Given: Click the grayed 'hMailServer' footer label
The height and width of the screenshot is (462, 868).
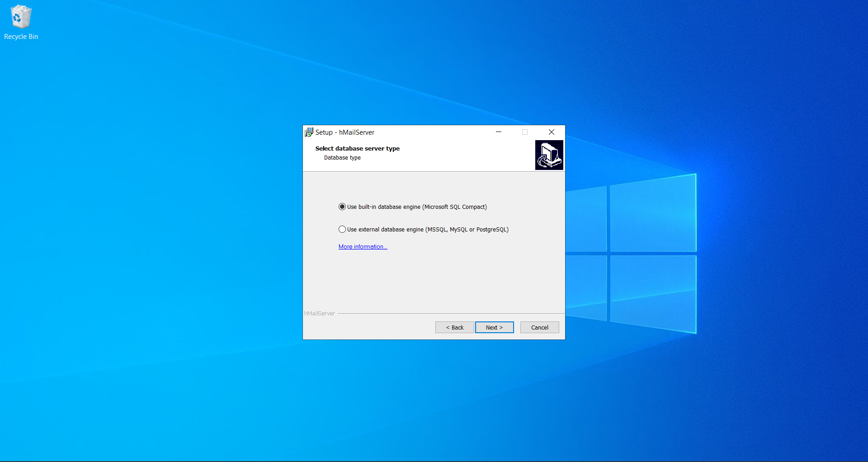Looking at the screenshot, I should [x=320, y=313].
